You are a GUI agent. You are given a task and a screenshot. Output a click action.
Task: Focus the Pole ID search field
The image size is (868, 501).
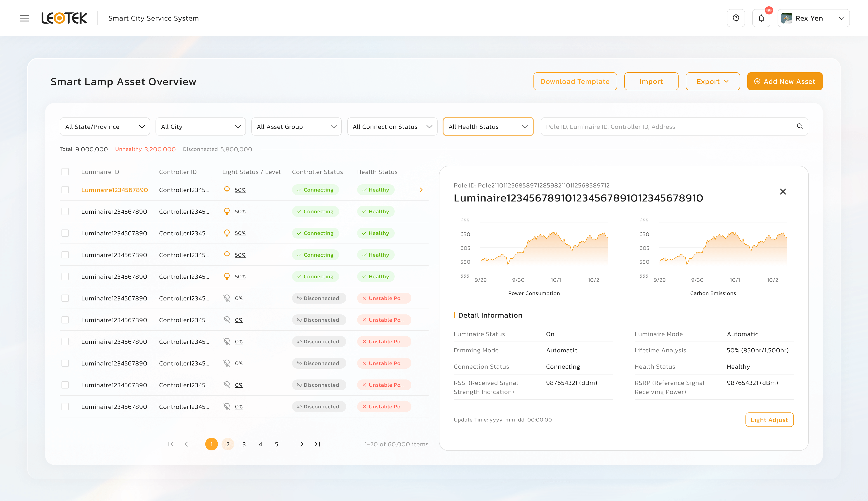tap(668, 127)
